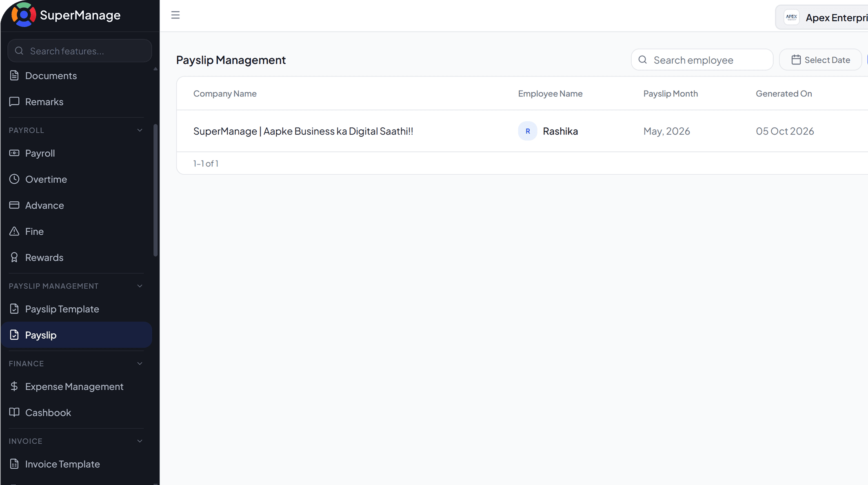This screenshot has width=868, height=485.
Task: Click the SuperManage logo icon
Action: coord(24,15)
